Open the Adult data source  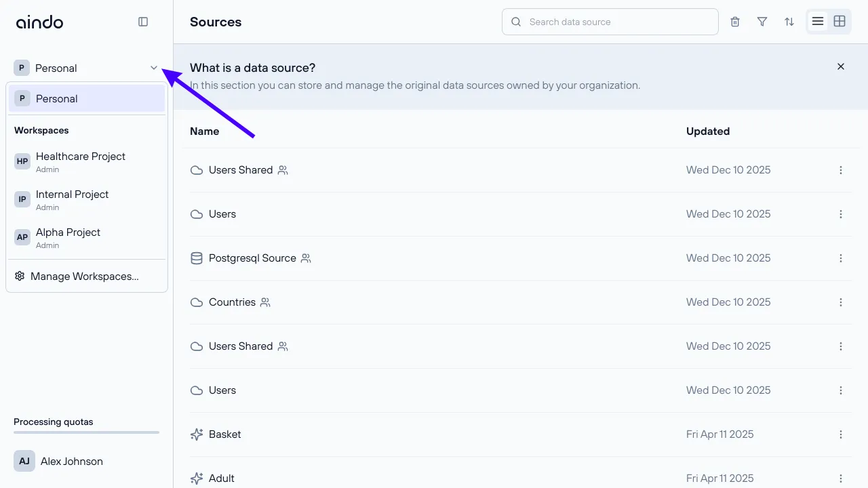pos(222,479)
